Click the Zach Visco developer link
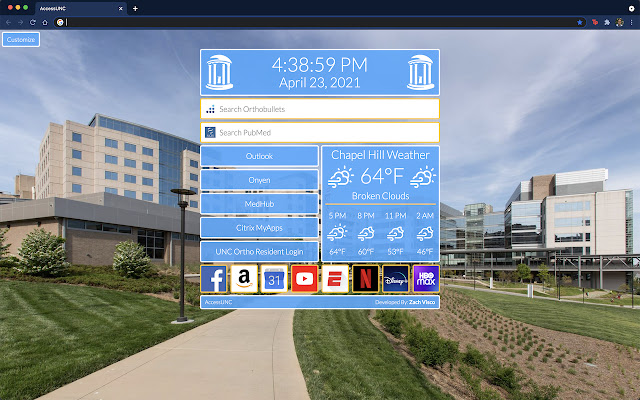640x400 pixels. tap(421, 301)
